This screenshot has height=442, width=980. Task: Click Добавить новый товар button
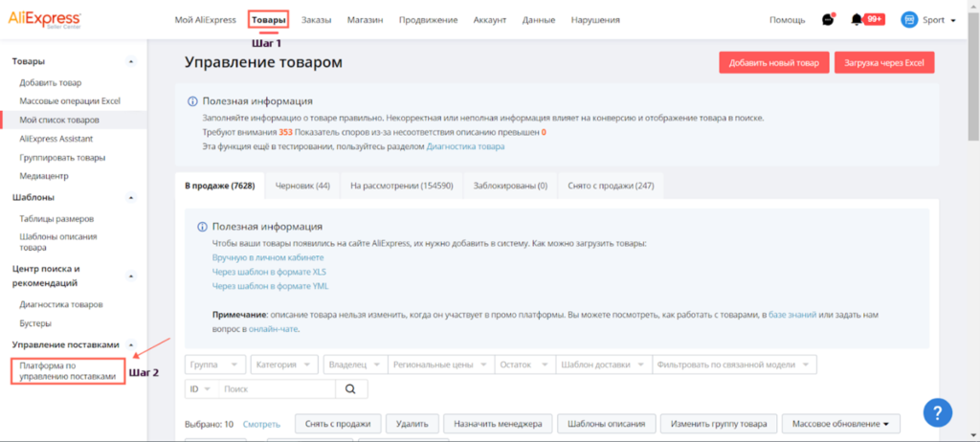(x=773, y=62)
